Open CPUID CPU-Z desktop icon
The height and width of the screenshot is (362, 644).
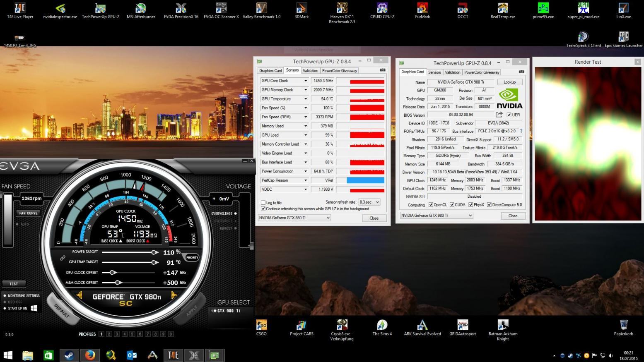pyautogui.click(x=382, y=11)
